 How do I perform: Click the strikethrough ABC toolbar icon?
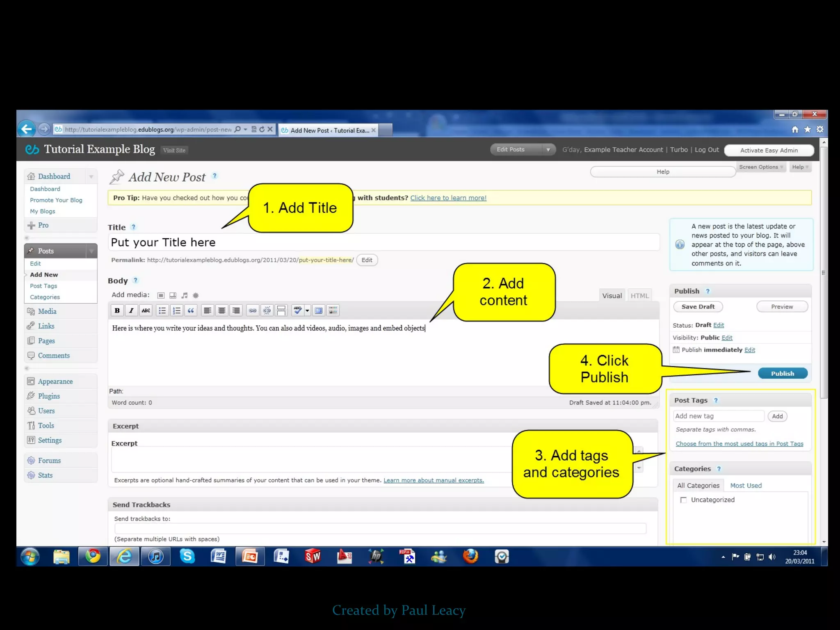click(146, 310)
